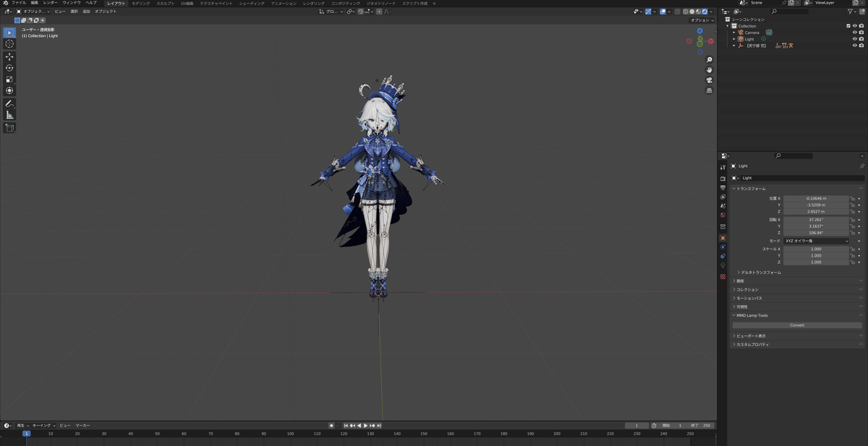Click the pan view hand icon
Image resolution: width=868 pixels, height=446 pixels.
coord(709,70)
